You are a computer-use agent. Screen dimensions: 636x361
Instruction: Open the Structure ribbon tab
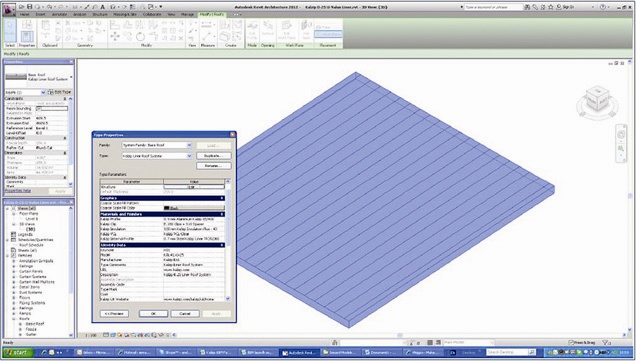pyautogui.click(x=100, y=15)
